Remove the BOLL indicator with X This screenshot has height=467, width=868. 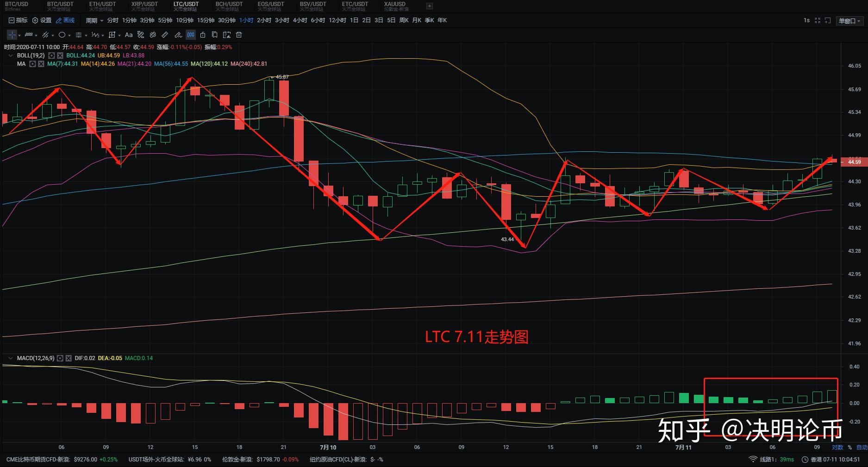tap(60, 56)
